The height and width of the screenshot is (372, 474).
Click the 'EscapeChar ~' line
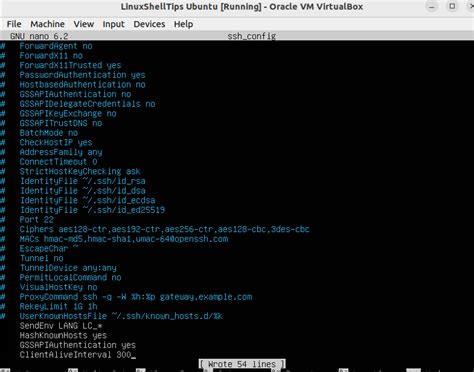[49, 249]
